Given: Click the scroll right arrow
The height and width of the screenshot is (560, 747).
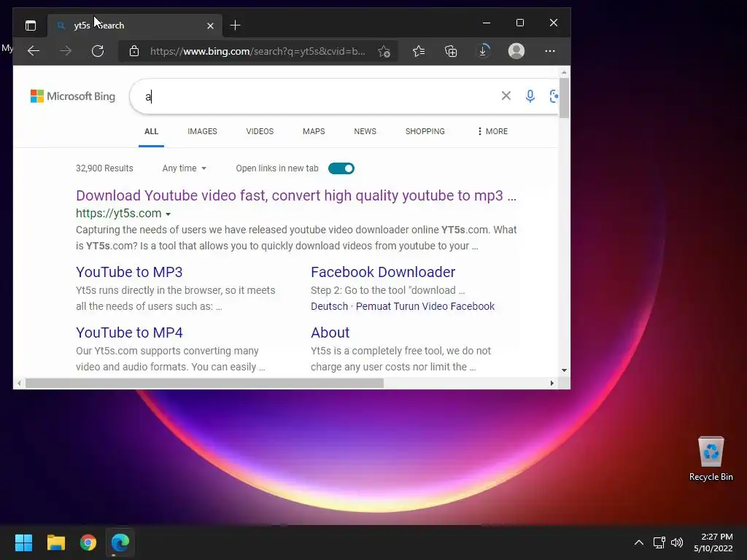Looking at the screenshot, I should point(551,384).
